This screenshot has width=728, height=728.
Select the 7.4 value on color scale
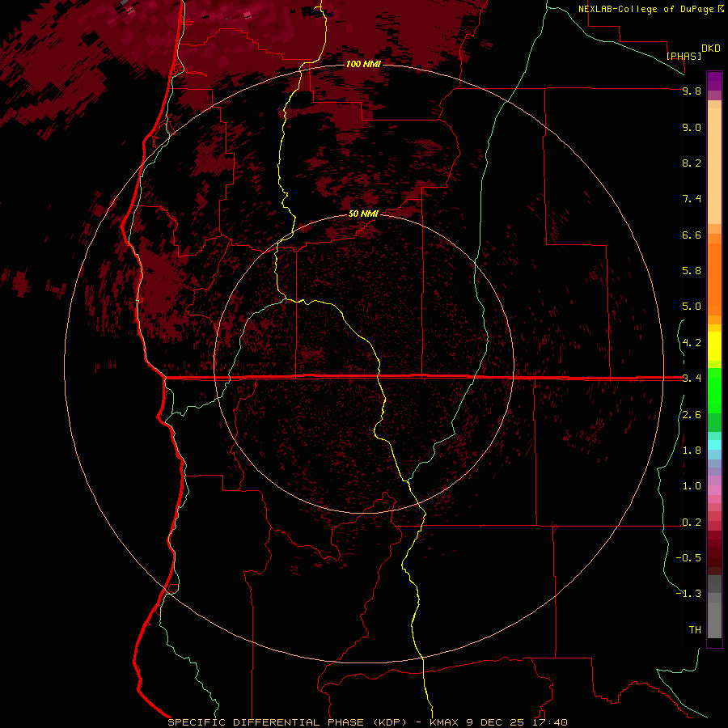coord(692,199)
